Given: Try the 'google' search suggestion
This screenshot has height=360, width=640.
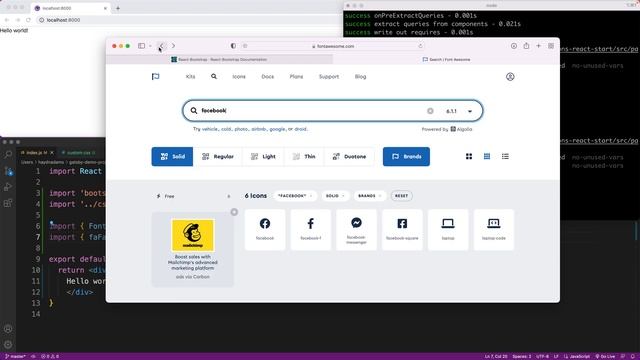Looking at the screenshot, I should point(277,129).
